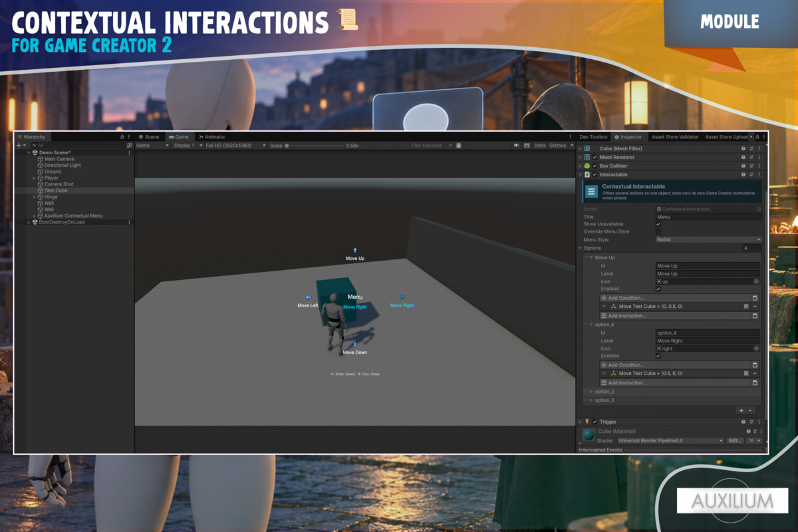Switch to the Scene tab
The image size is (798, 532).
tap(150, 137)
